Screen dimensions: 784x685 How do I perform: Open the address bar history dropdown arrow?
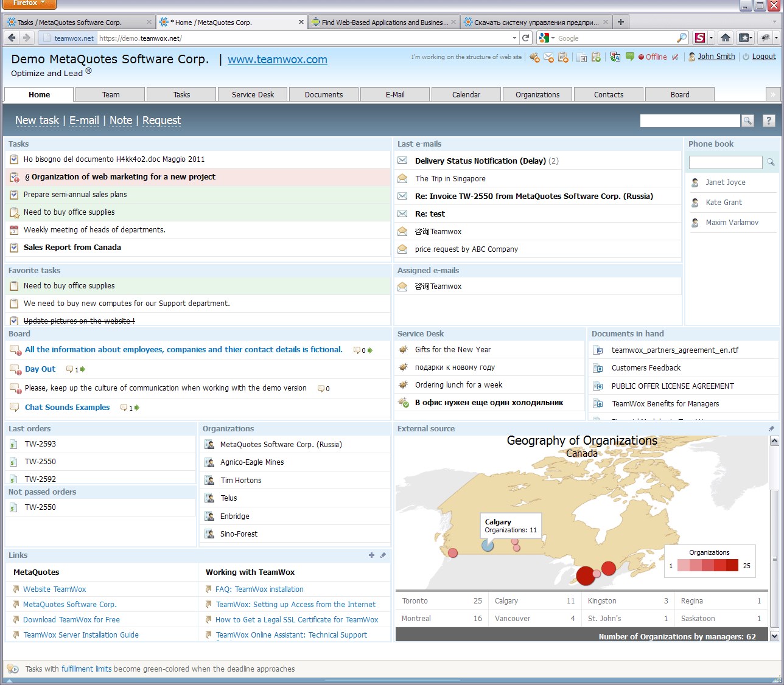(515, 38)
